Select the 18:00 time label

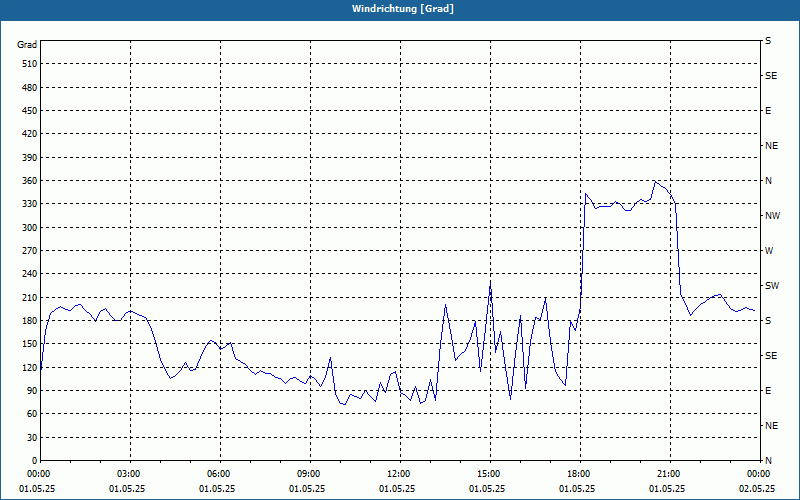(580, 474)
